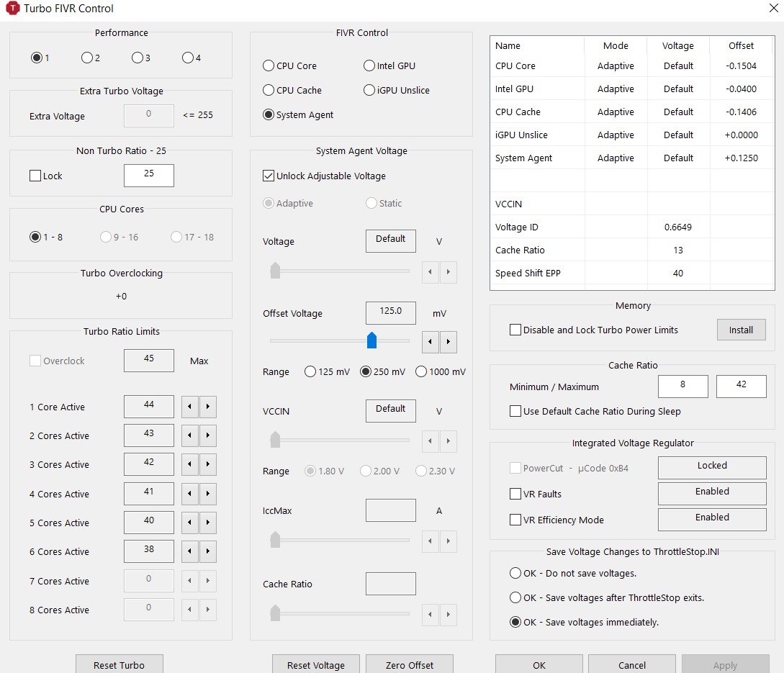Click CPU Core row in voltage table
This screenshot has height=673, width=784.
(x=632, y=66)
